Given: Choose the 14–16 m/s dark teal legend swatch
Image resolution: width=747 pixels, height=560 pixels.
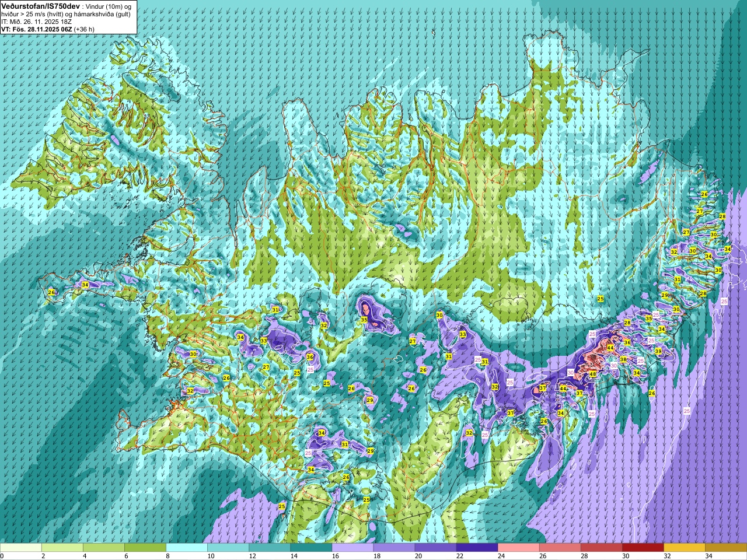Looking at the screenshot, I should (311, 548).
